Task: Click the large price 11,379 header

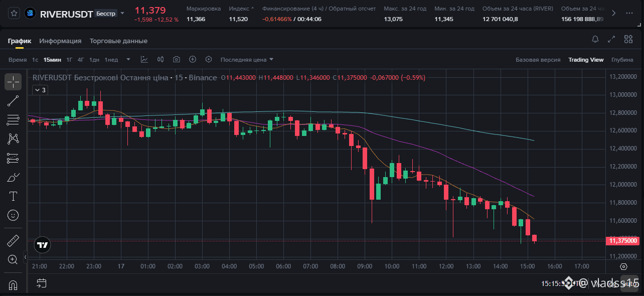Action: coord(150,10)
